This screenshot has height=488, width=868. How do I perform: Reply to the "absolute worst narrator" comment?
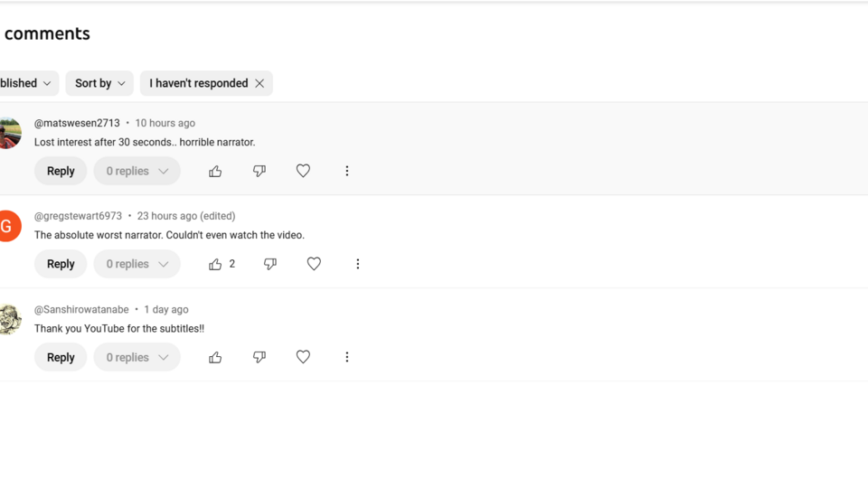pos(61,264)
